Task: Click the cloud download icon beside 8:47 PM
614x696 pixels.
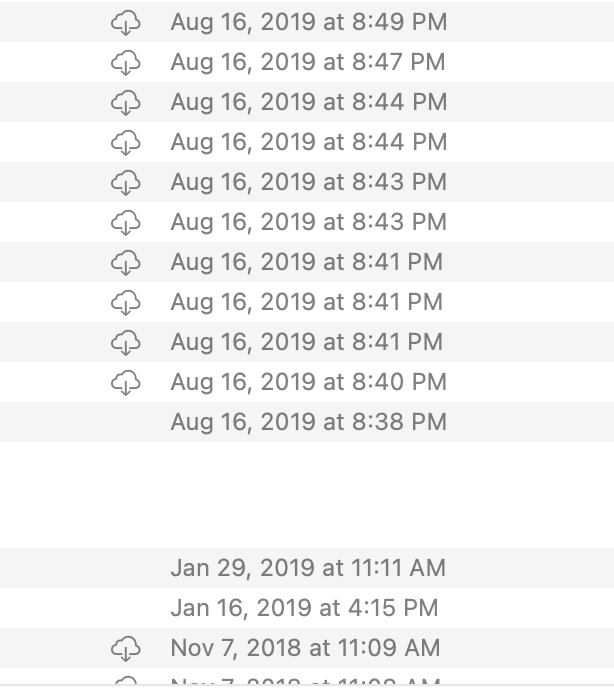Action: click(126, 63)
